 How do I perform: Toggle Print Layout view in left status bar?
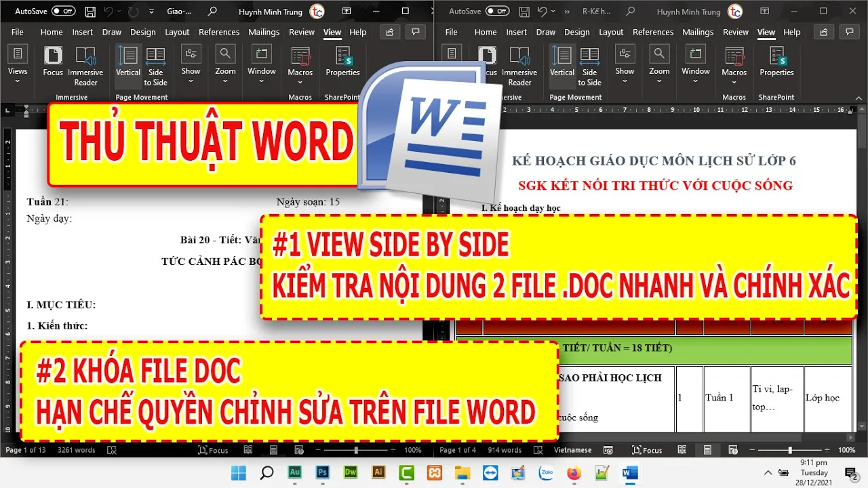[273, 450]
